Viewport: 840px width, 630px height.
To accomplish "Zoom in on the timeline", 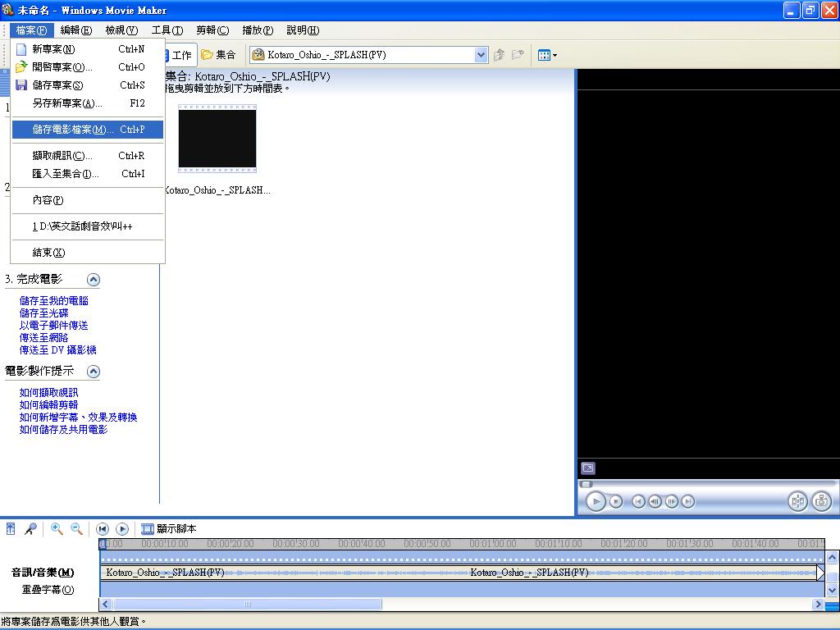I will pos(57,529).
